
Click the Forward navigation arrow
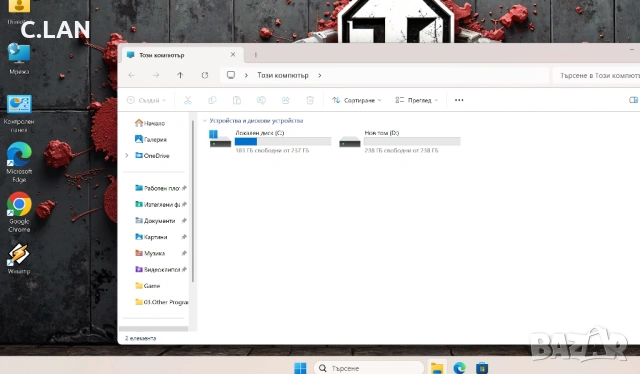[x=156, y=75]
